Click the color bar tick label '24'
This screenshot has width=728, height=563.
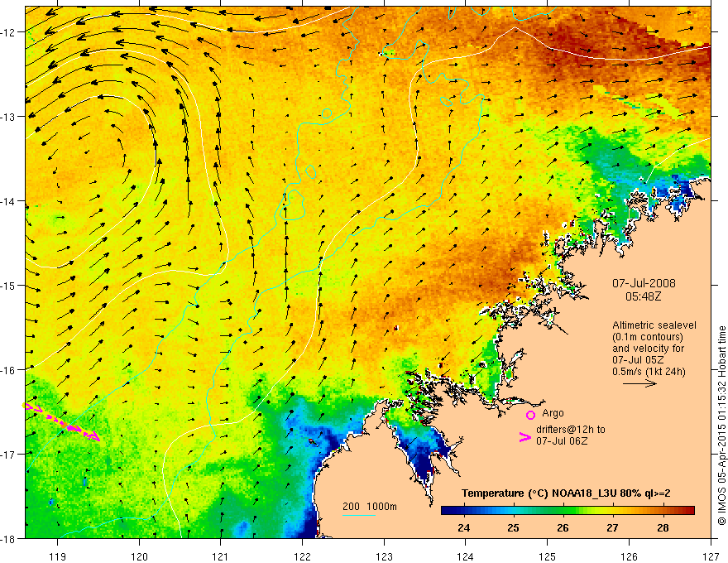point(463,528)
